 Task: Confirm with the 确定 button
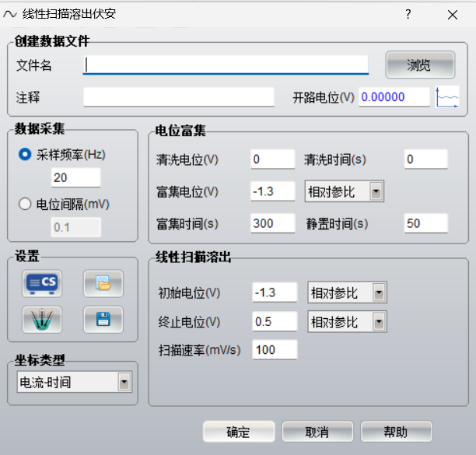239,432
